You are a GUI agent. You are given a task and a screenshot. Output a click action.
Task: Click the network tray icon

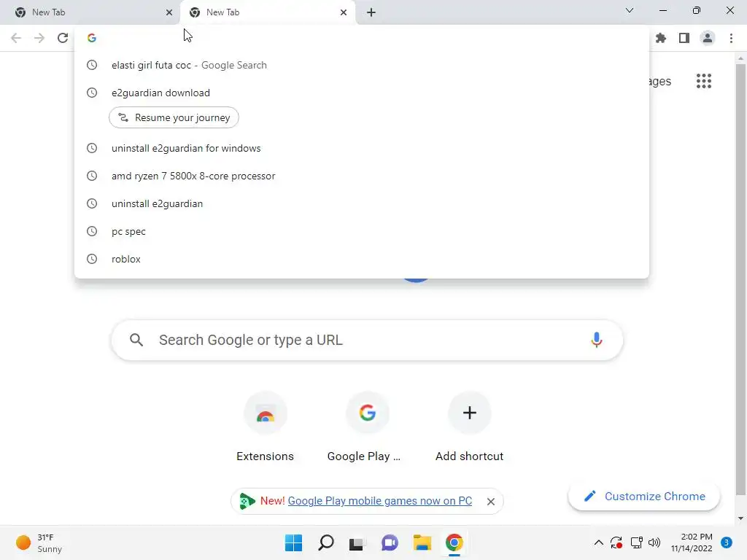636,542
